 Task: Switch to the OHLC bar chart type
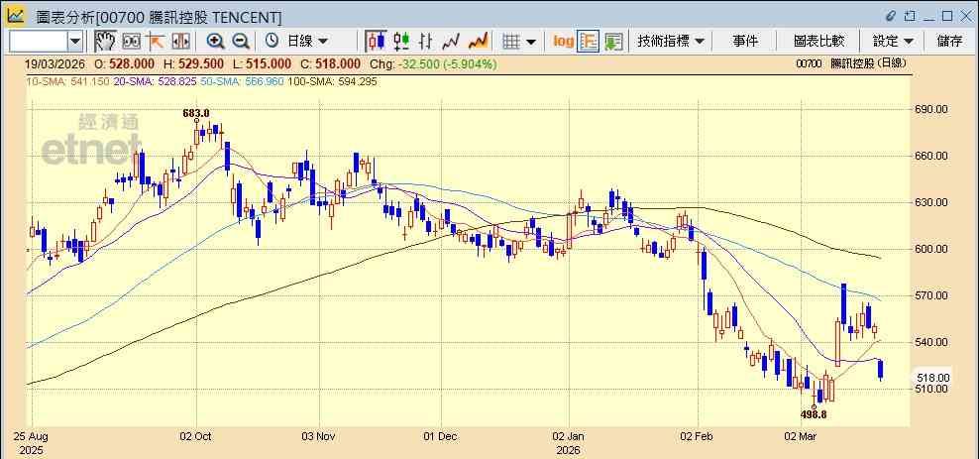click(x=426, y=42)
